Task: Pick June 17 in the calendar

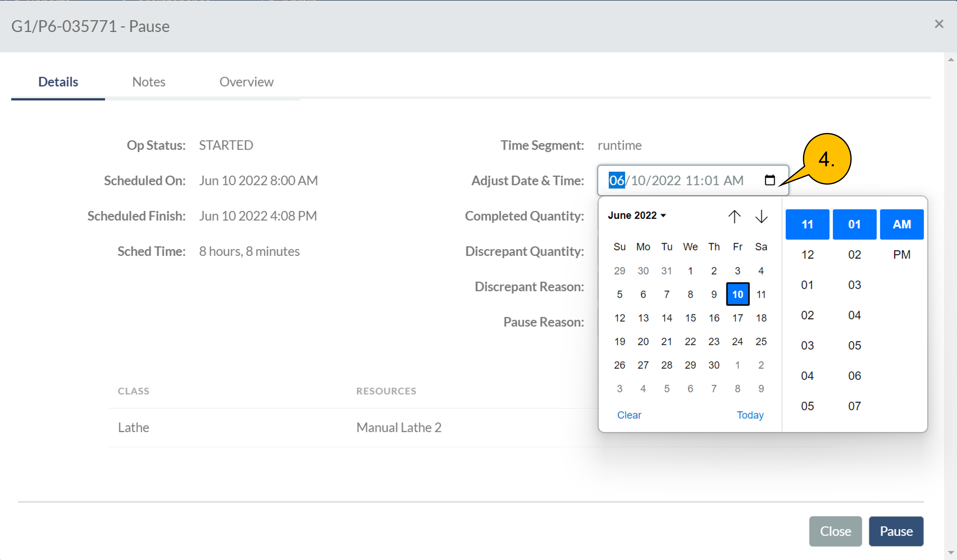Action: pyautogui.click(x=737, y=318)
